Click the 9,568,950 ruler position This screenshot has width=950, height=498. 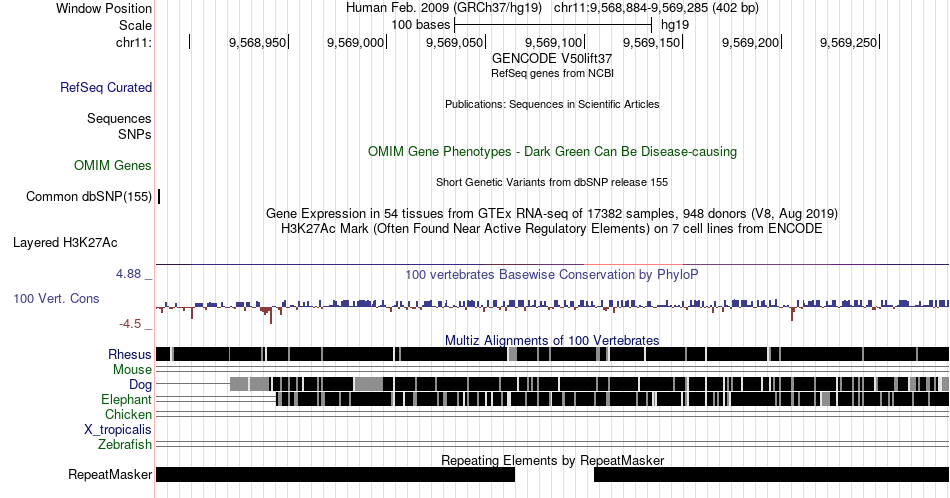click(x=257, y=42)
